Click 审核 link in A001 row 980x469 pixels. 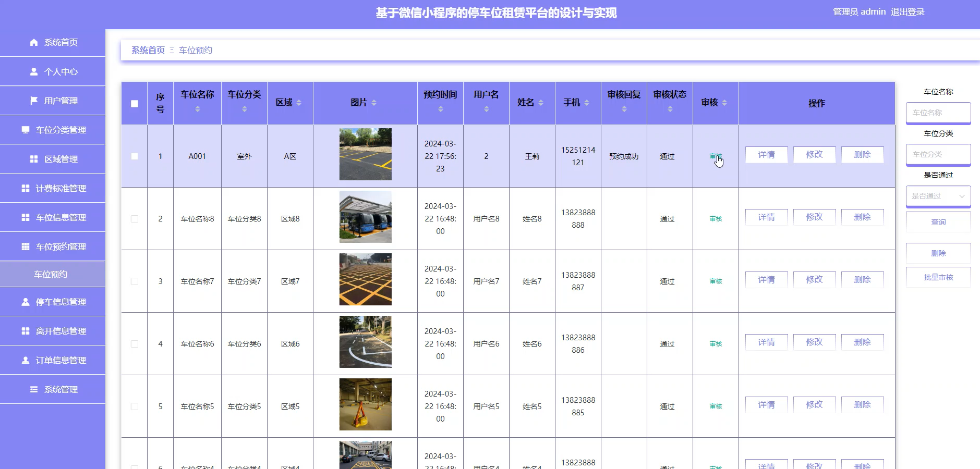(716, 156)
